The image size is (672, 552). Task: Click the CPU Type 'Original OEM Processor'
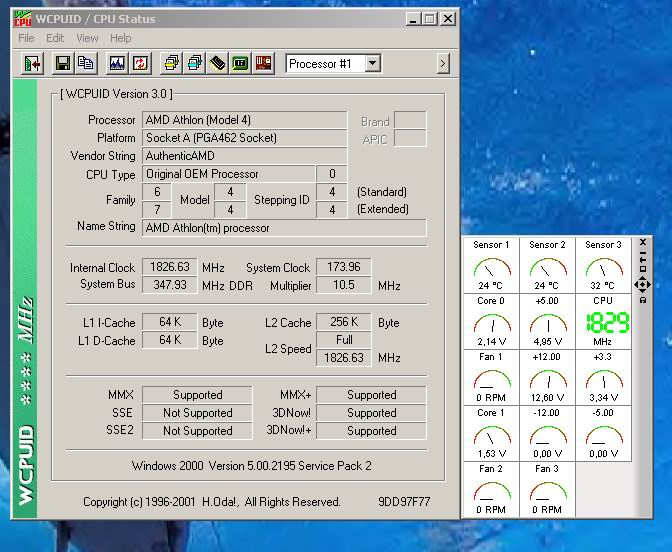pyautogui.click(x=228, y=174)
